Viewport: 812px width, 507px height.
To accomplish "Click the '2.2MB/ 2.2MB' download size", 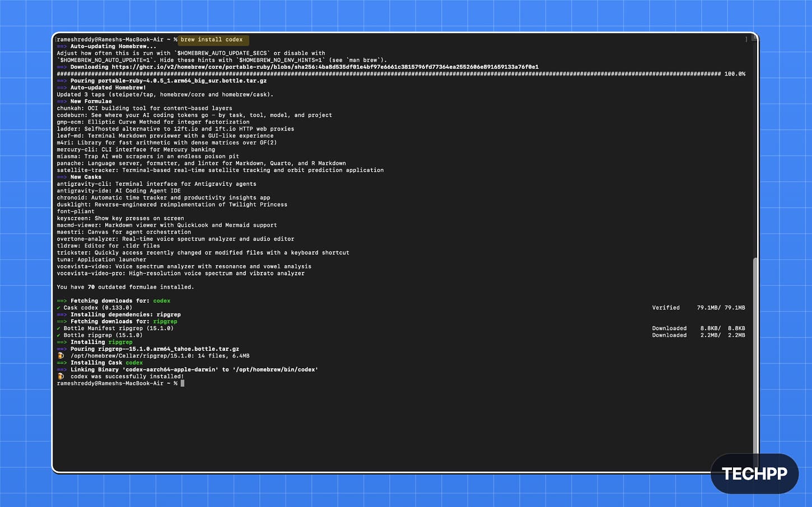I will (722, 335).
